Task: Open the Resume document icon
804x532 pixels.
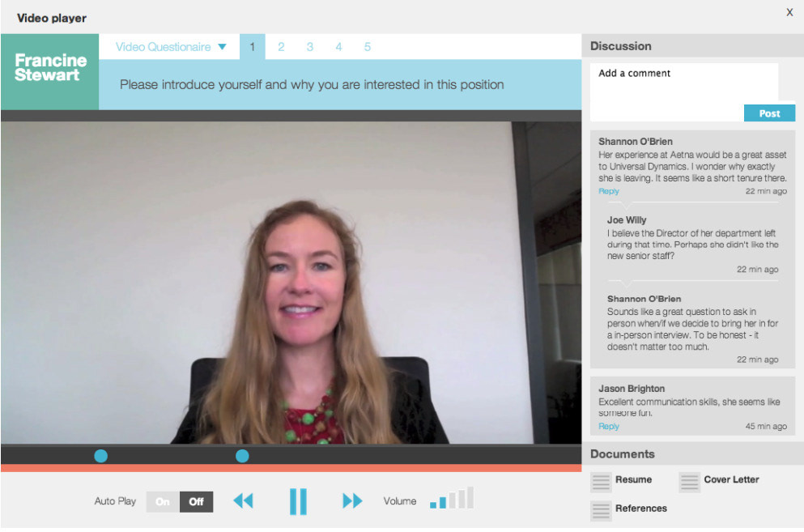Action: [601, 483]
